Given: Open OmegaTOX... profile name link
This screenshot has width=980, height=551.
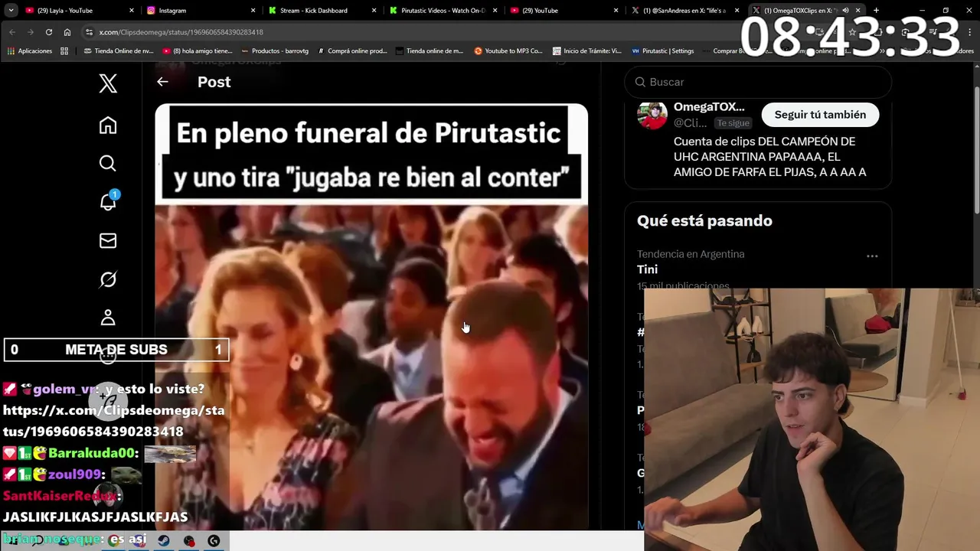Looking at the screenshot, I should 709,107.
